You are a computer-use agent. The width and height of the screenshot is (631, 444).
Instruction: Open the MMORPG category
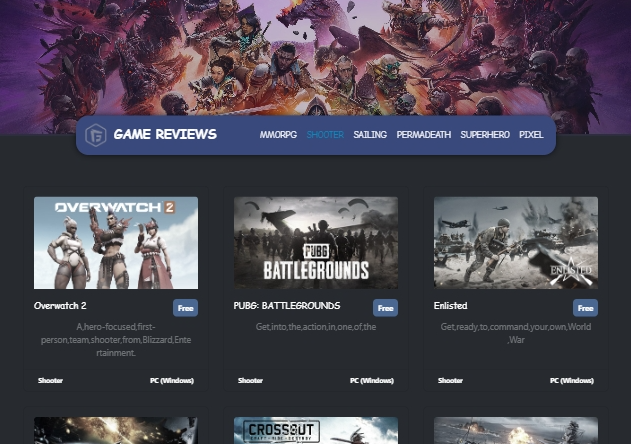278,135
